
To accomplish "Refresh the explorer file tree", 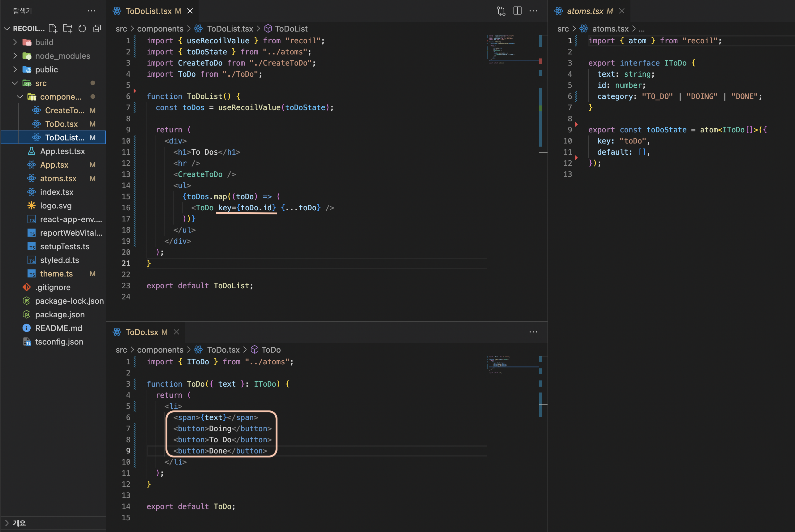I will click(82, 28).
